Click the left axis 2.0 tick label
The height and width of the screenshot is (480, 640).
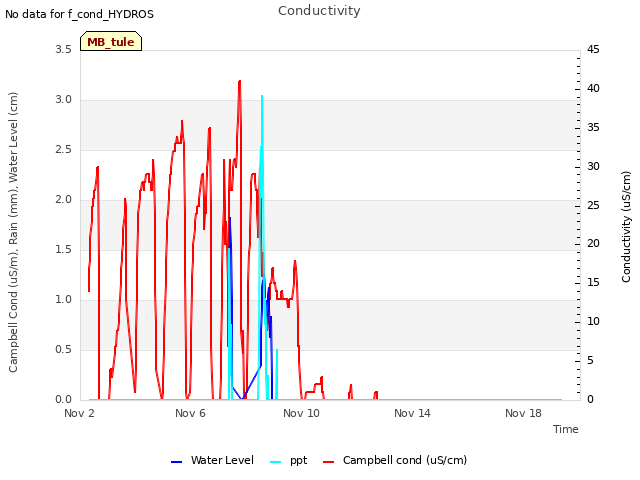click(x=63, y=200)
